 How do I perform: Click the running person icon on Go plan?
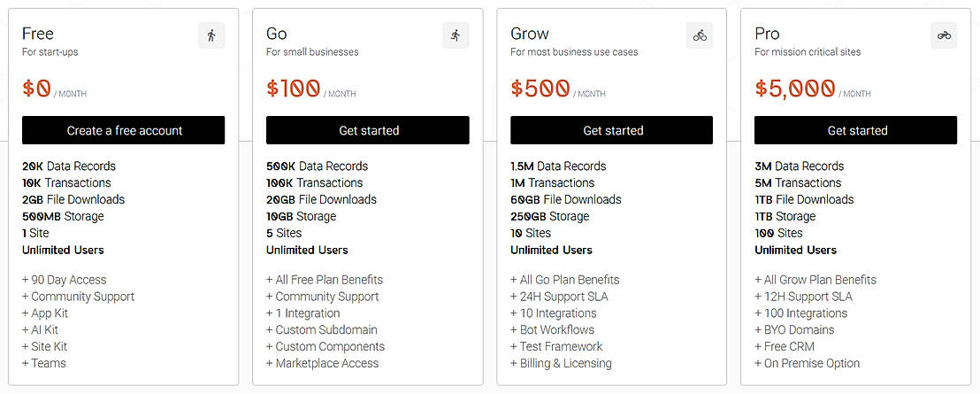(456, 35)
